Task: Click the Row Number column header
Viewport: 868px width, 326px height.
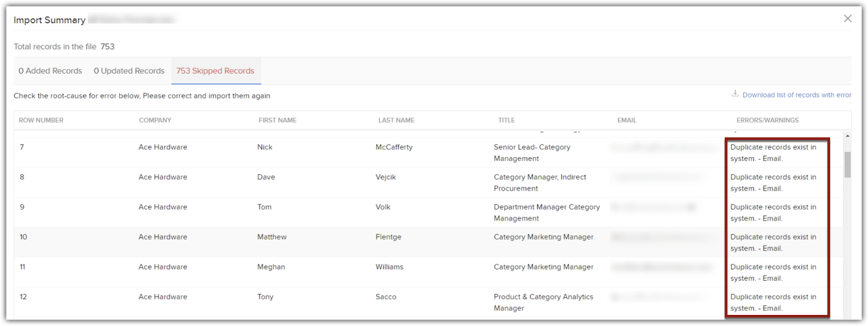Action: [x=41, y=120]
